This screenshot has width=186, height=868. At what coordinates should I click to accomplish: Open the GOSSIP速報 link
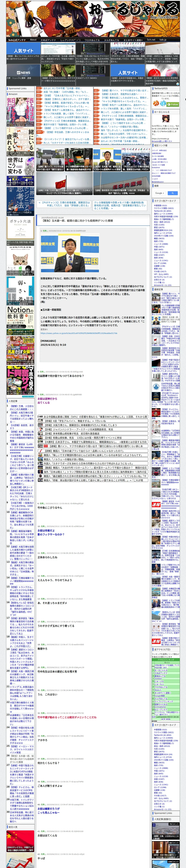click(156, 176)
